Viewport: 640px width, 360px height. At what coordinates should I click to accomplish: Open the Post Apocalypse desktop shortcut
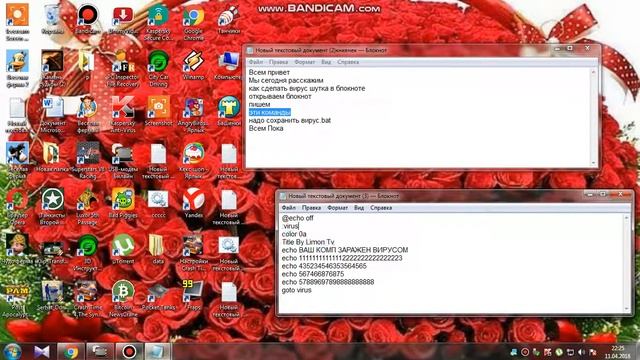pos(17,299)
